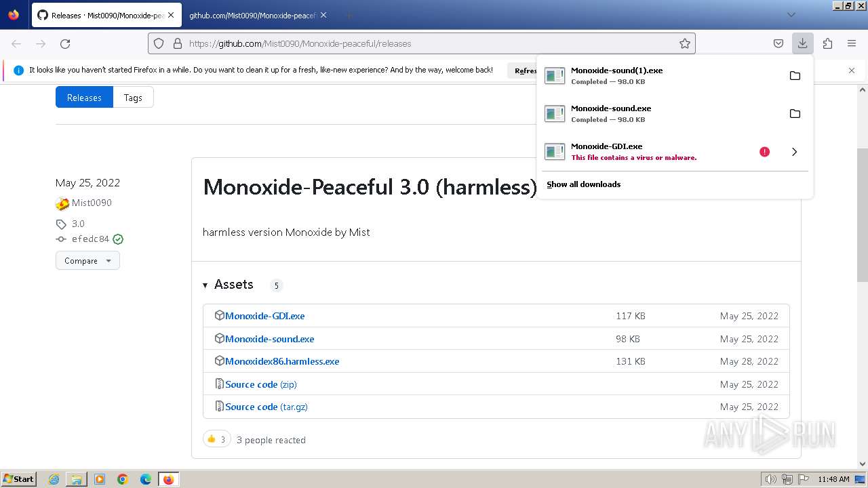Image resolution: width=868 pixels, height=488 pixels.
Task: Download Monoxide-GDI.exe asset
Action: 264,316
